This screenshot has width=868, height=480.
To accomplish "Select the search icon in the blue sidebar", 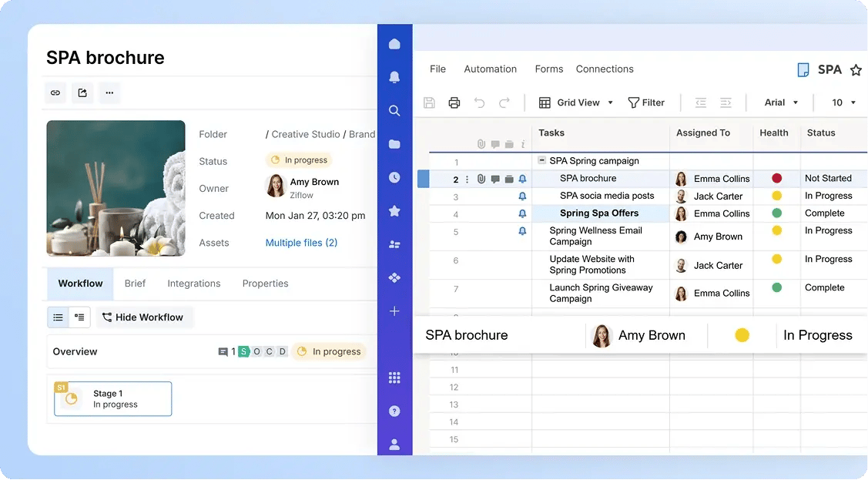I will (x=394, y=110).
